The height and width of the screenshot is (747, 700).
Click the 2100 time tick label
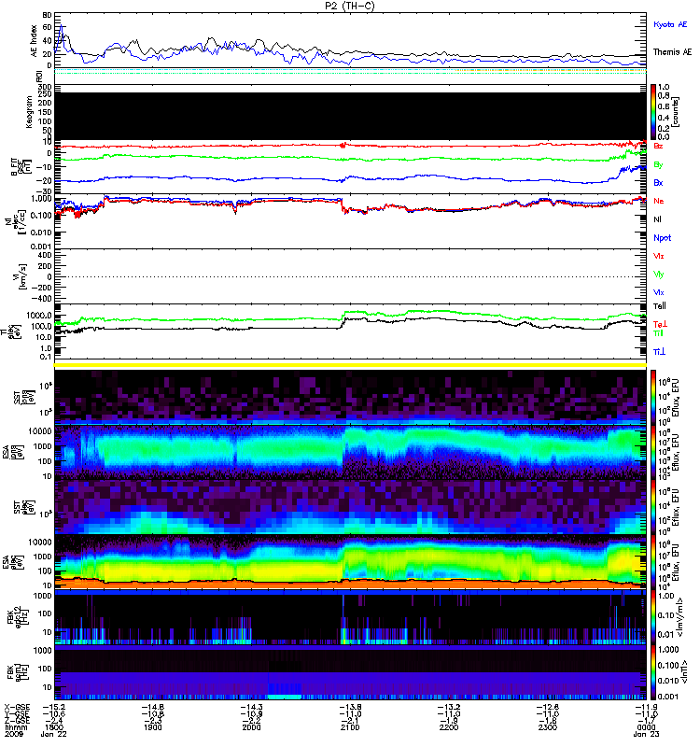click(350, 727)
